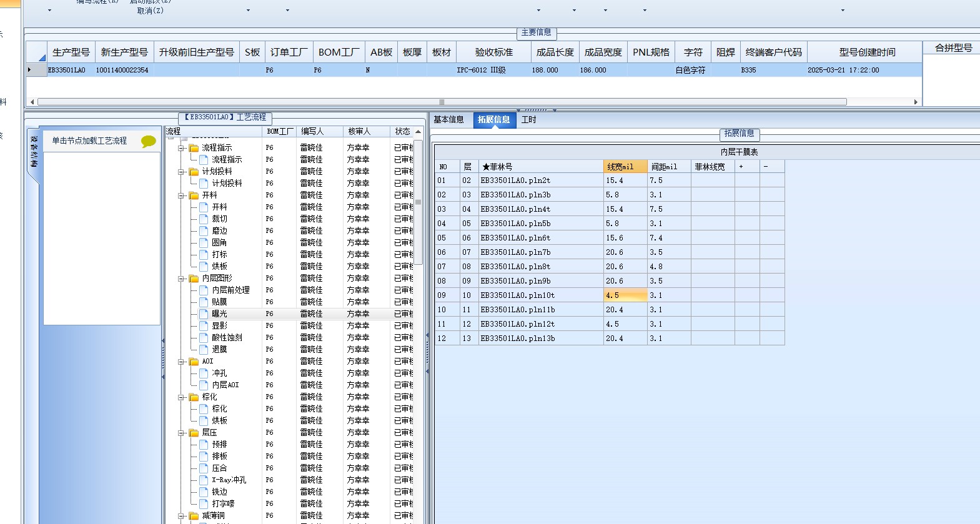Click the 生产型号 column header
This screenshot has width=980, height=524.
coord(71,52)
